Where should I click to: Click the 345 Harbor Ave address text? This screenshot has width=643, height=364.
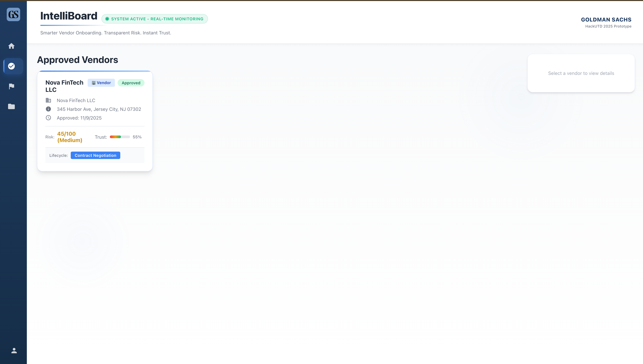(99, 109)
